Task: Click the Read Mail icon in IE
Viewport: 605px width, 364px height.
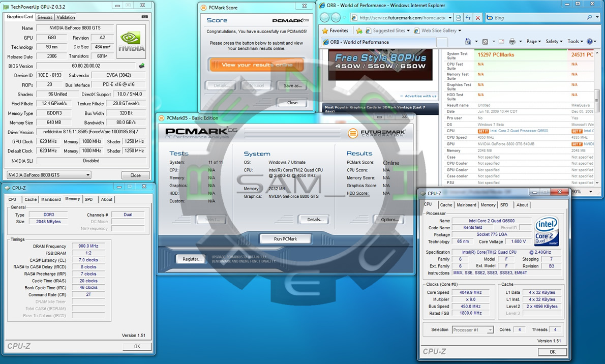Action: (x=502, y=41)
